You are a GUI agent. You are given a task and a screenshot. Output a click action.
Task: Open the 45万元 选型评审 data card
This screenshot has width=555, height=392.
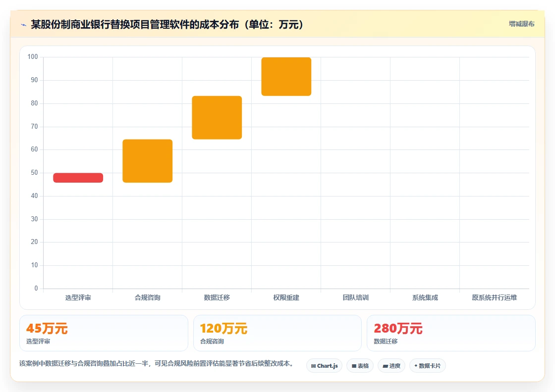pyautogui.click(x=104, y=333)
